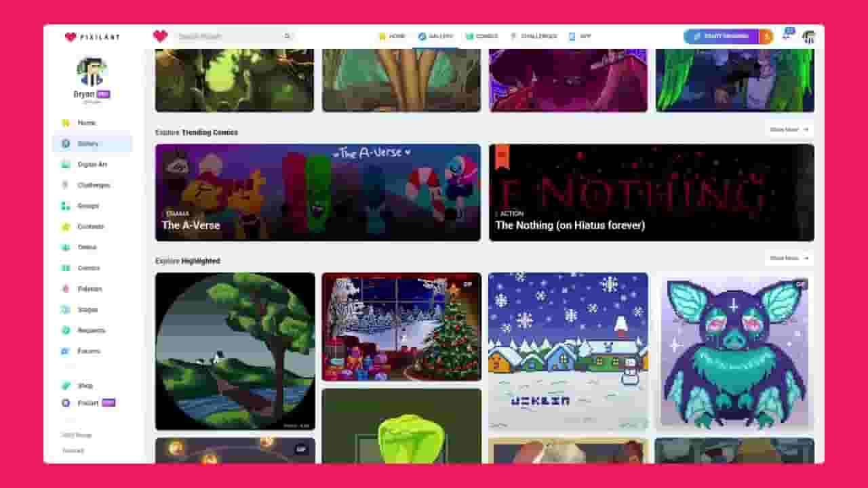Screen dimensions: 868x488
Task: Click the bookmark ribbon on The Nothing comic
Action: click(x=501, y=157)
